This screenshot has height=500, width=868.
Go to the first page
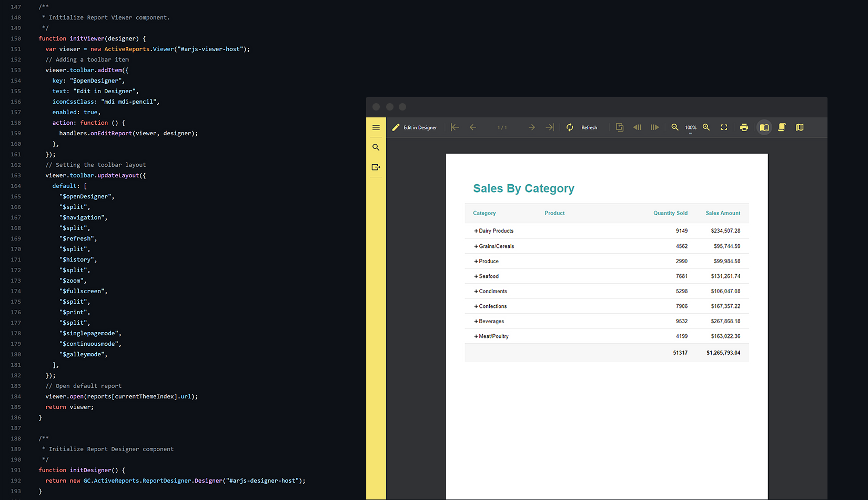coord(455,127)
